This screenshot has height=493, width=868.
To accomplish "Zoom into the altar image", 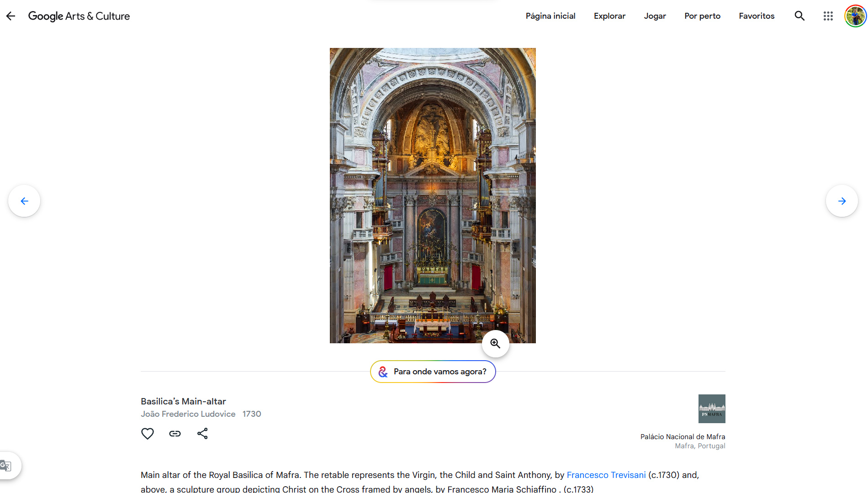I will pyautogui.click(x=496, y=344).
